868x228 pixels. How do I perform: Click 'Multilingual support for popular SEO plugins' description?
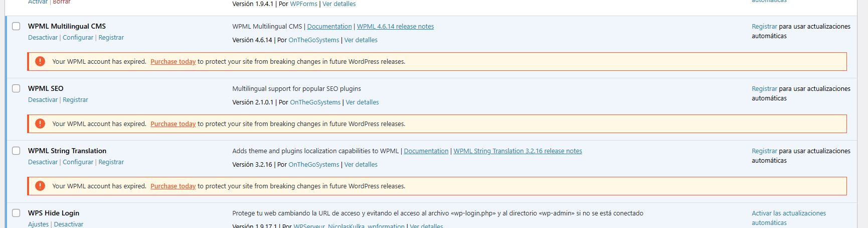[296, 89]
